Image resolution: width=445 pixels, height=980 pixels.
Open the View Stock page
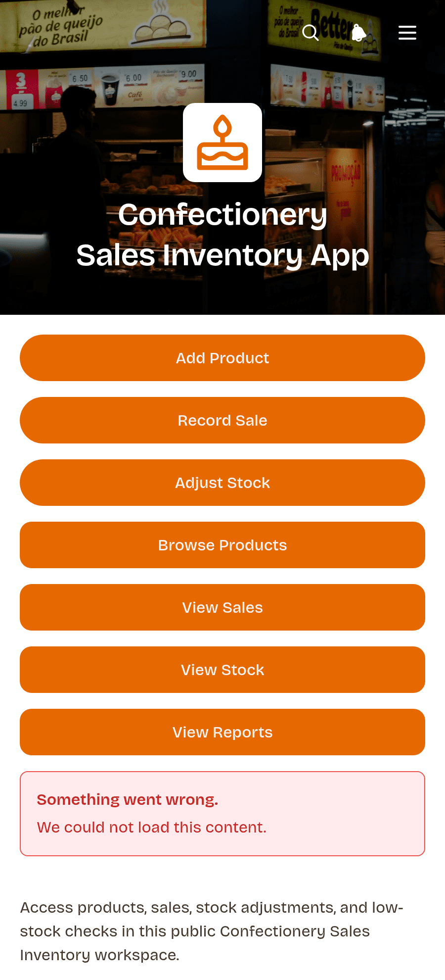click(222, 670)
